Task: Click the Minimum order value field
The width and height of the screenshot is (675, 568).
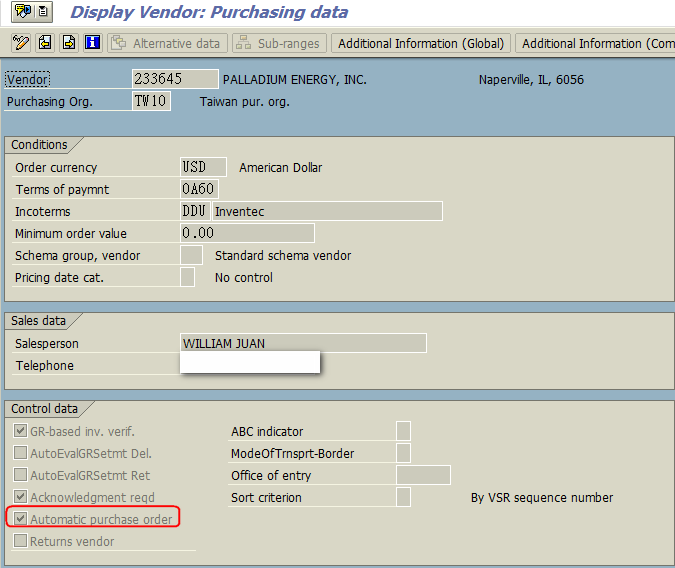Action: [247, 233]
